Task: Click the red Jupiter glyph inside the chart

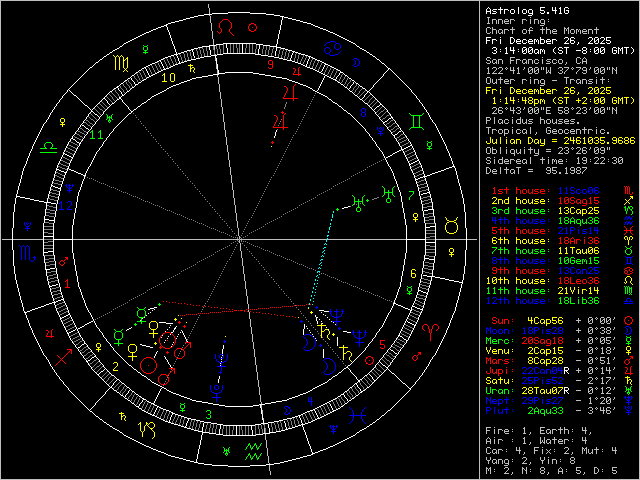Action: [x=289, y=94]
